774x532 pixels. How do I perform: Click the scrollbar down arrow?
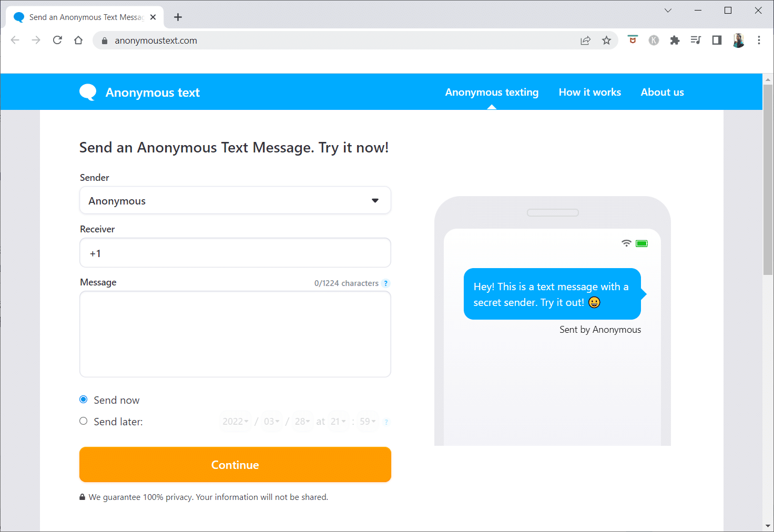(768, 526)
